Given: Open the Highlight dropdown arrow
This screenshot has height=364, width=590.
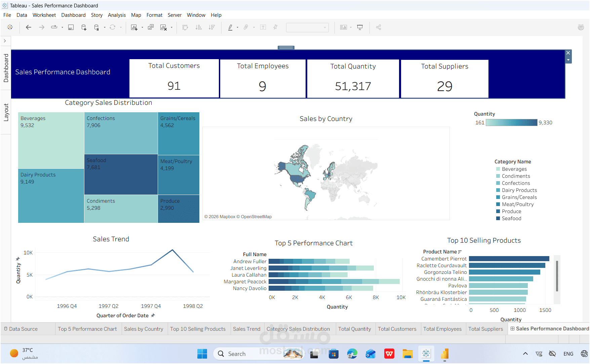Looking at the screenshot, I should point(238,28).
